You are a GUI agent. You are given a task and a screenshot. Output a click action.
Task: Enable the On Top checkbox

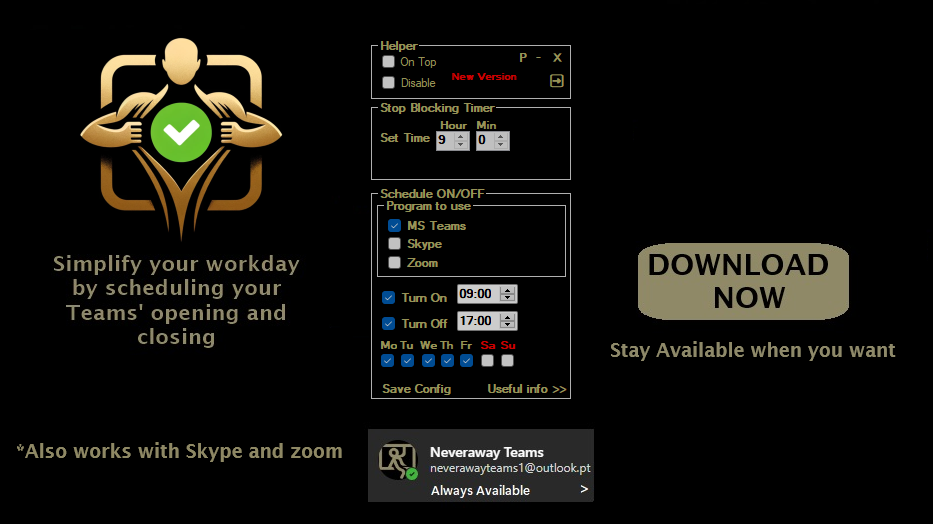(x=389, y=61)
